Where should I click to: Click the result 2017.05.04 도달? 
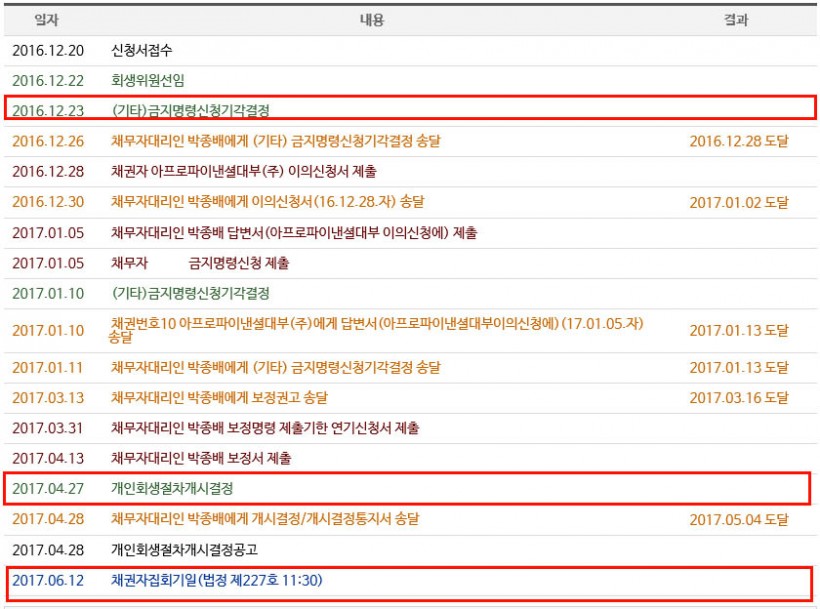739,520
